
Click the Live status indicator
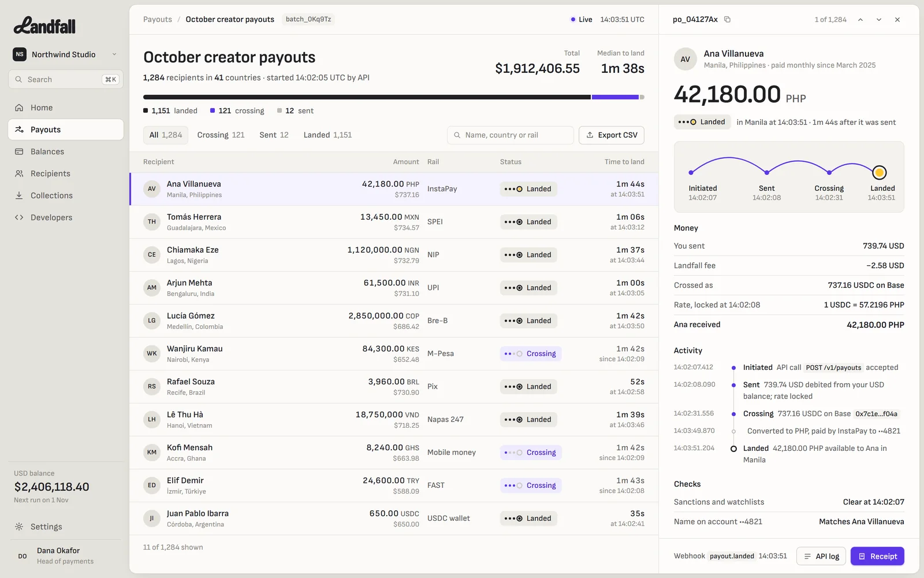pyautogui.click(x=582, y=19)
